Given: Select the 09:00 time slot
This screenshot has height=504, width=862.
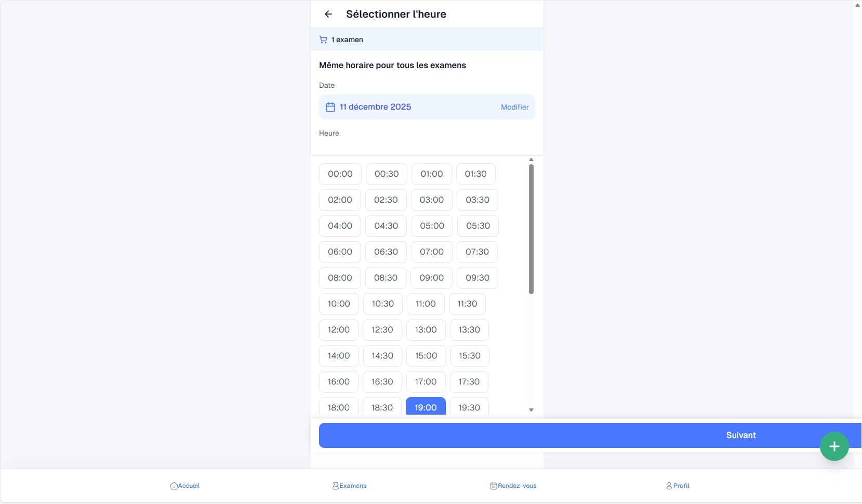Looking at the screenshot, I should 431,277.
